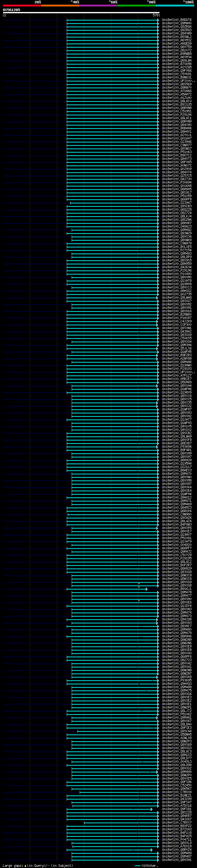Image resolution: width=197 pixels, height=868 pixels.
Task: Open hit UniRef100_Q9ZR03
Action: 176,30
